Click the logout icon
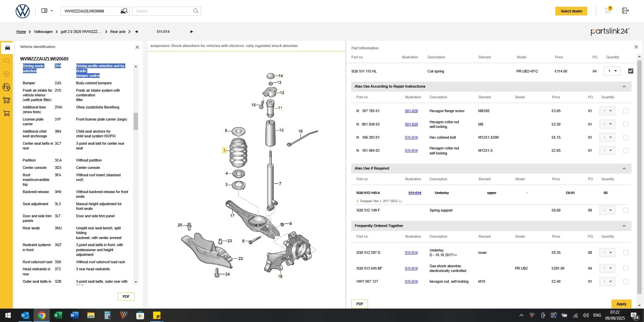This screenshot has width=644, height=322. click(x=625, y=11)
